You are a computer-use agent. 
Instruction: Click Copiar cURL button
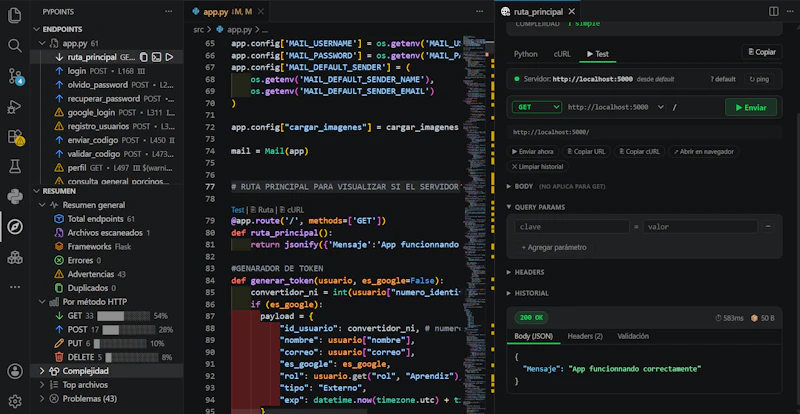(x=639, y=152)
